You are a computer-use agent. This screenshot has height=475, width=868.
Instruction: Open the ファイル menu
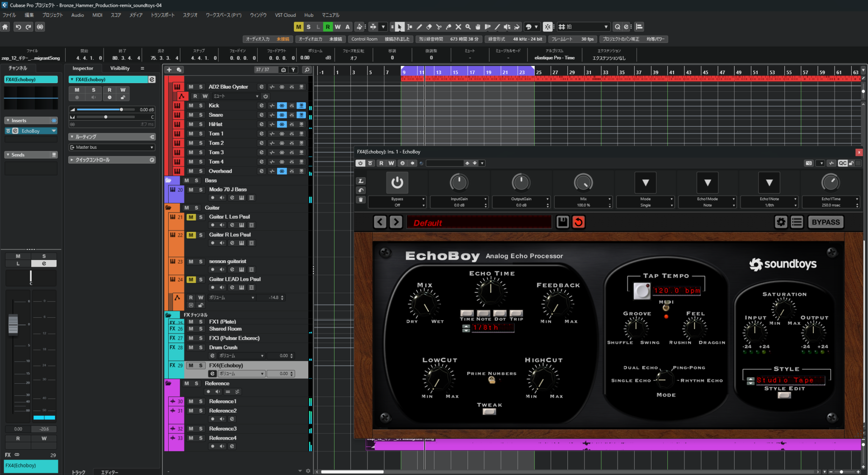(9, 15)
